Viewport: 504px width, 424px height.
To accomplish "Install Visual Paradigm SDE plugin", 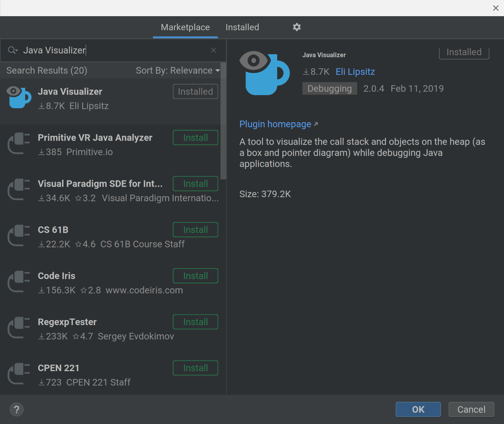I will (x=195, y=184).
